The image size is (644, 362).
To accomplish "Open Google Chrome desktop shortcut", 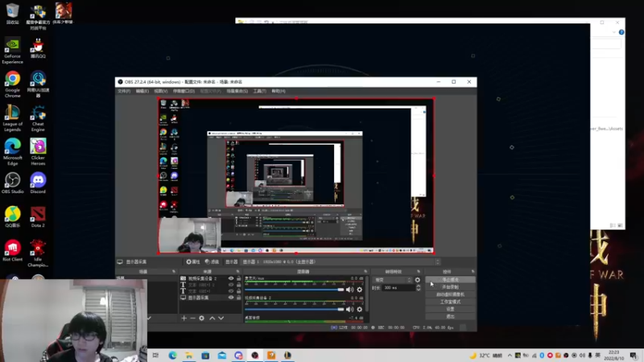I will pyautogui.click(x=12, y=84).
